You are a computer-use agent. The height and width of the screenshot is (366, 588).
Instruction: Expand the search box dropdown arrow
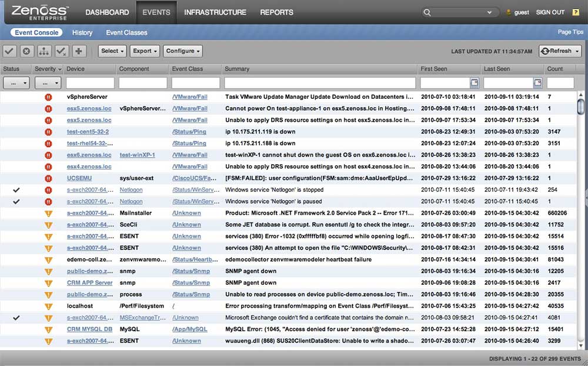(x=489, y=12)
